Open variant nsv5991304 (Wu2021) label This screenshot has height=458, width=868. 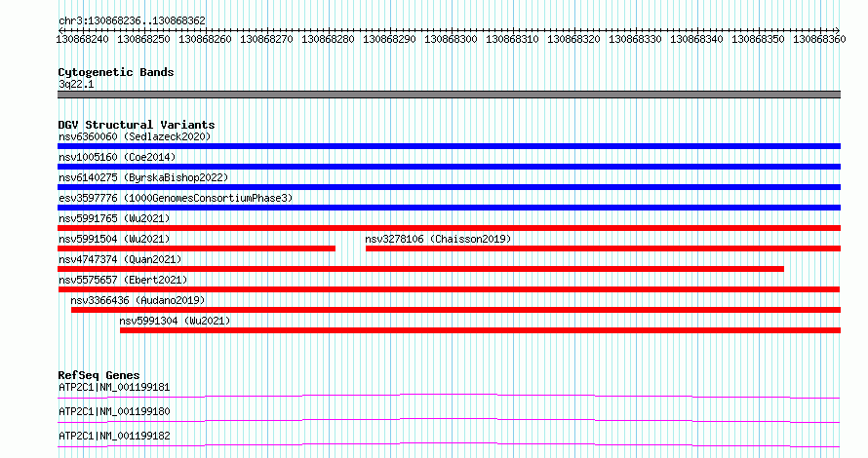click(x=175, y=321)
